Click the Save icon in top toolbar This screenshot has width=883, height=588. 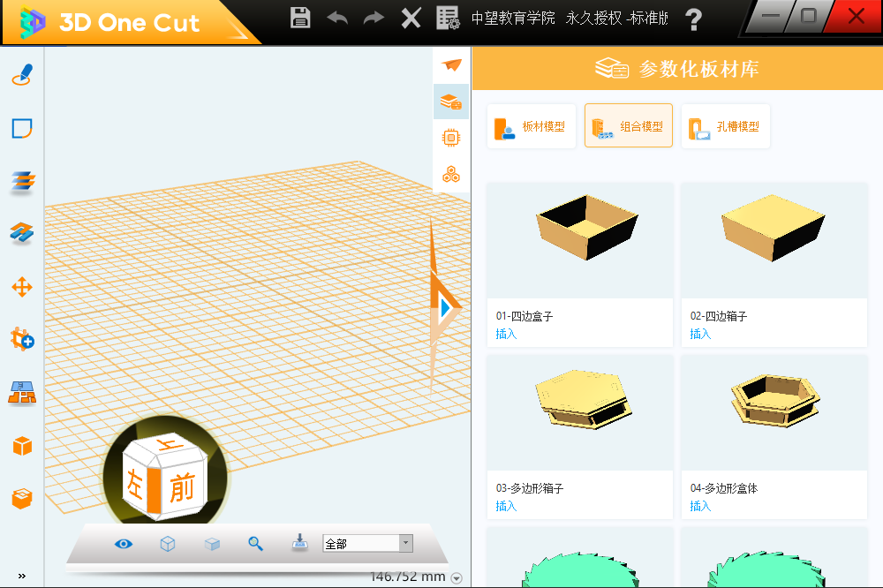point(299,16)
